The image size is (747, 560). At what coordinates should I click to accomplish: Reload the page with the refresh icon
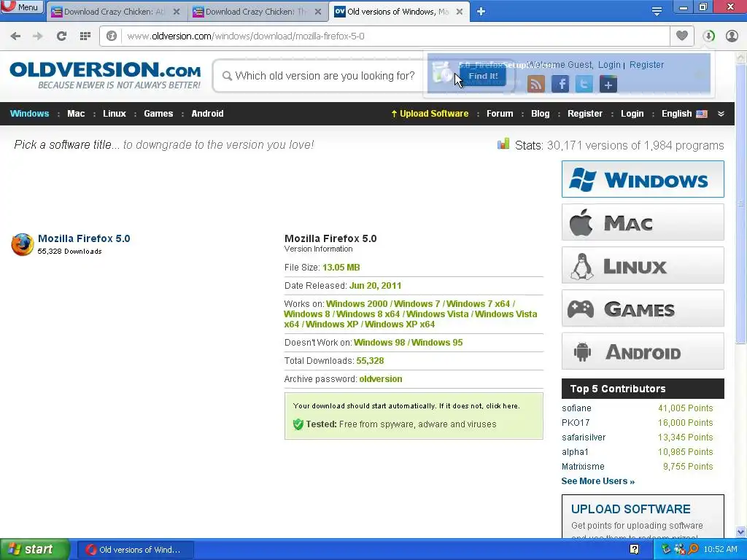tap(61, 36)
